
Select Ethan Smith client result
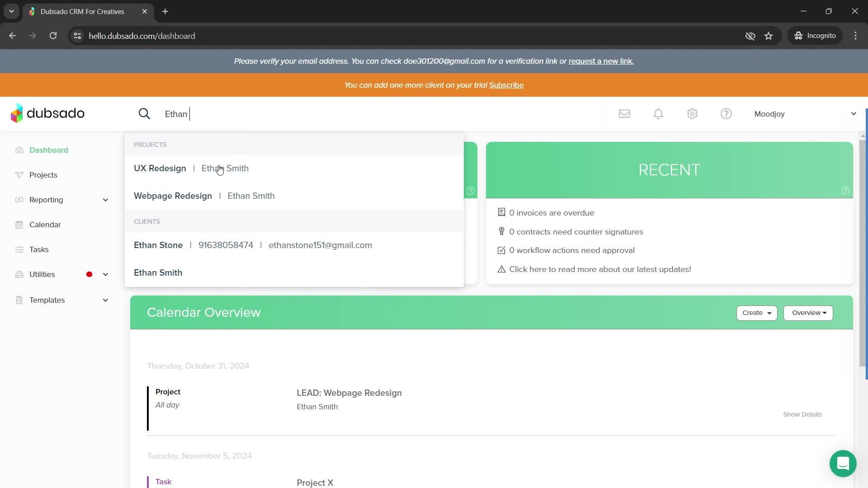(294, 272)
